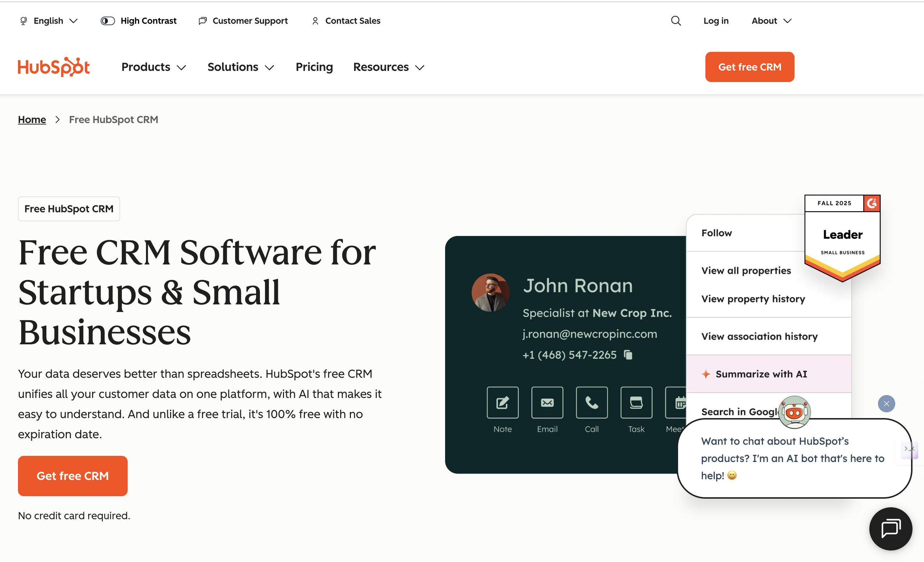Click the Task icon on contact card
924x562 pixels.
tap(636, 403)
